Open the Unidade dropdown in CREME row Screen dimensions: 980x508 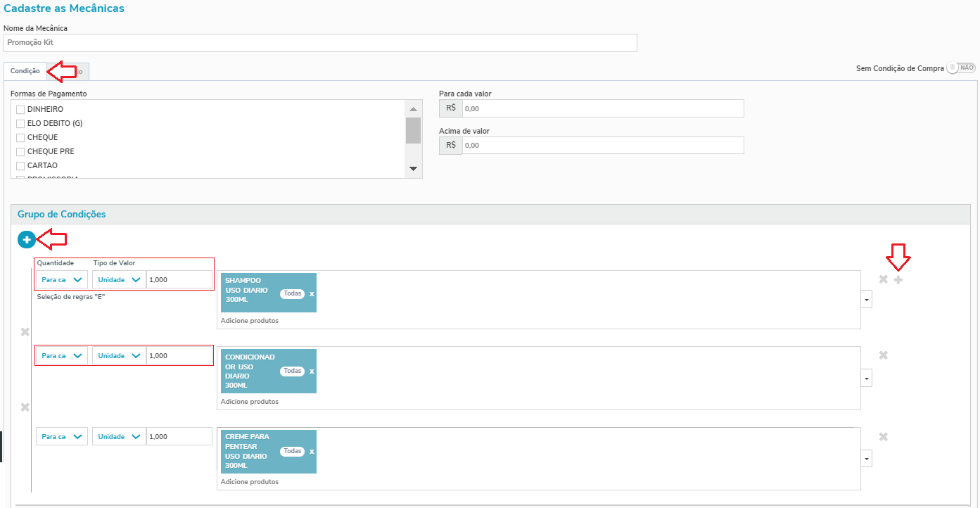tap(119, 436)
